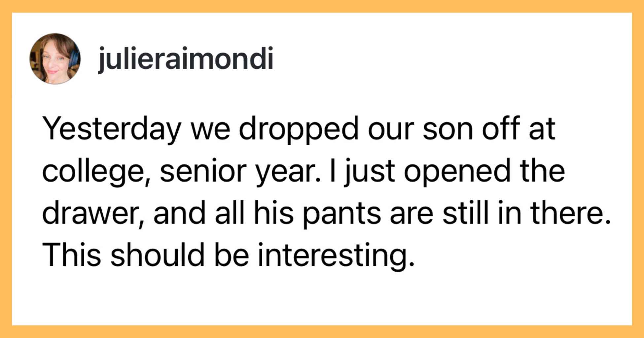Click the word "still" in the post
This screenshot has height=338, width=644.
point(465,213)
